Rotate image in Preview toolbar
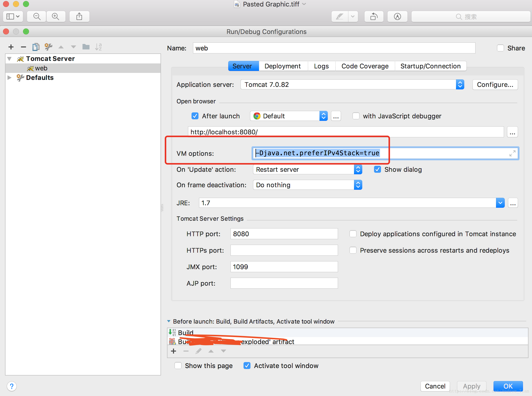Screen dimensions: 532x396 tap(374, 16)
